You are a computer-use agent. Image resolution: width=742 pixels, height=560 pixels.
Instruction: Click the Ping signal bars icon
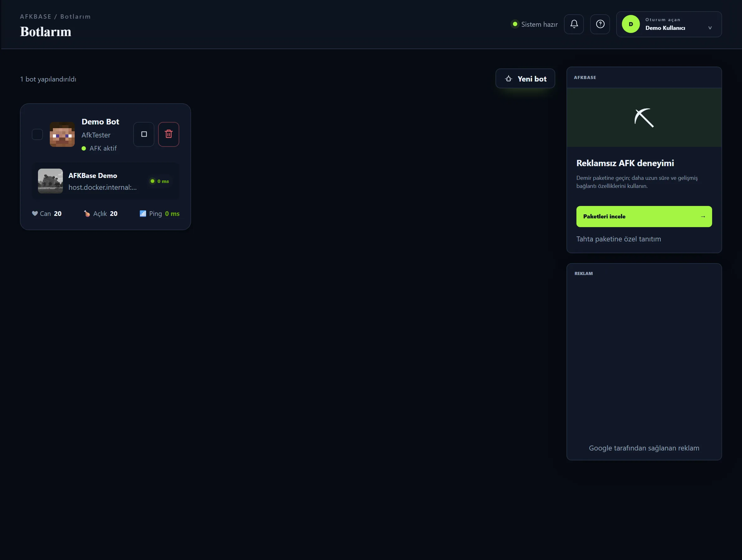(143, 214)
